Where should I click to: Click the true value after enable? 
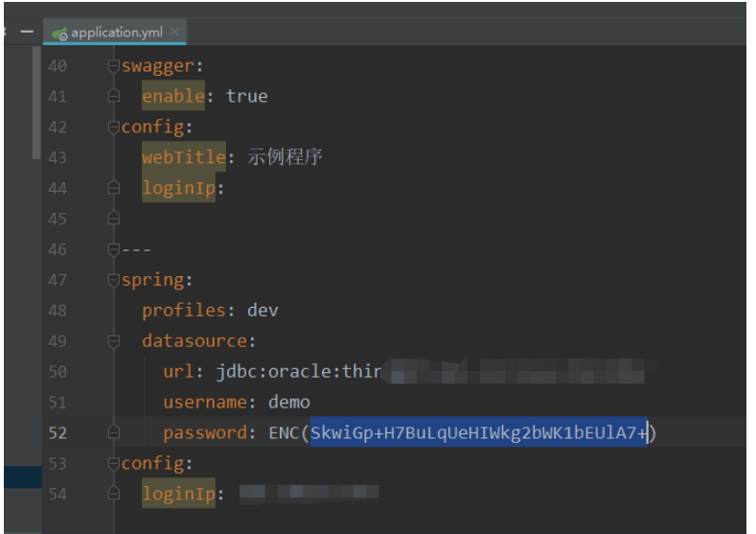pyautogui.click(x=247, y=96)
